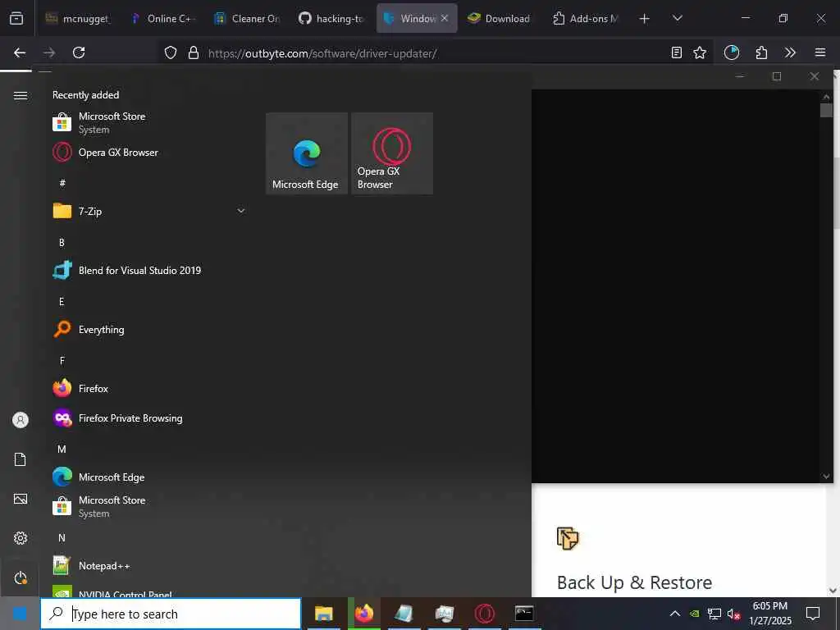Click the Microsoft Edge pinned tile
This screenshot has height=630, width=840.
[x=307, y=153]
